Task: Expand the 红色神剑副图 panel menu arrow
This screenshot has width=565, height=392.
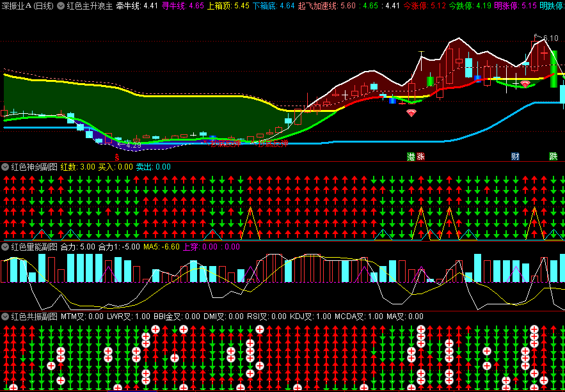Action: pos(5,167)
